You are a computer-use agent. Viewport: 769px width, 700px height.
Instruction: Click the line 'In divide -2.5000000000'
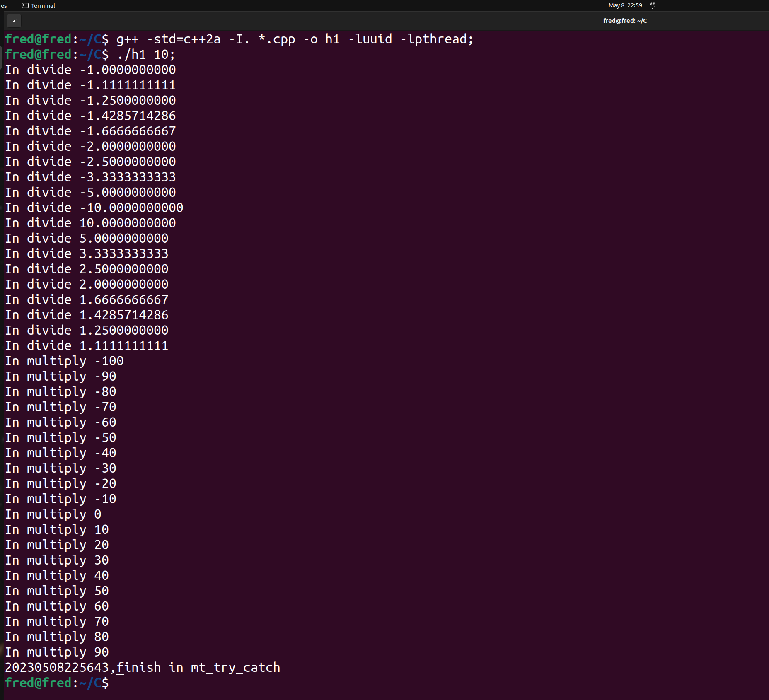coord(90,162)
